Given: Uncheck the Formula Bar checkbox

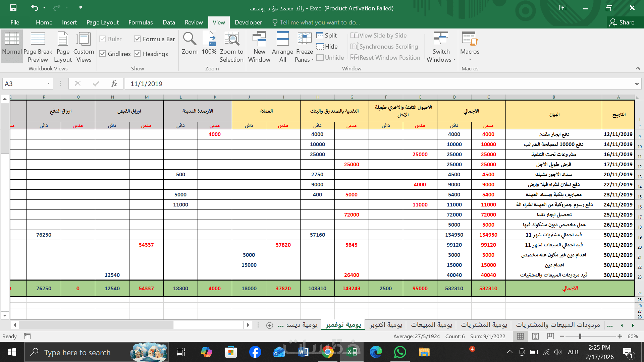Looking at the screenshot, I should pyautogui.click(x=138, y=39).
